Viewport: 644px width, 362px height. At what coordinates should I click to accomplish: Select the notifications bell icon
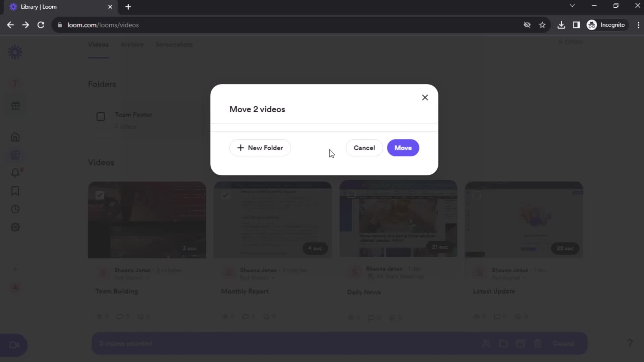(x=15, y=173)
